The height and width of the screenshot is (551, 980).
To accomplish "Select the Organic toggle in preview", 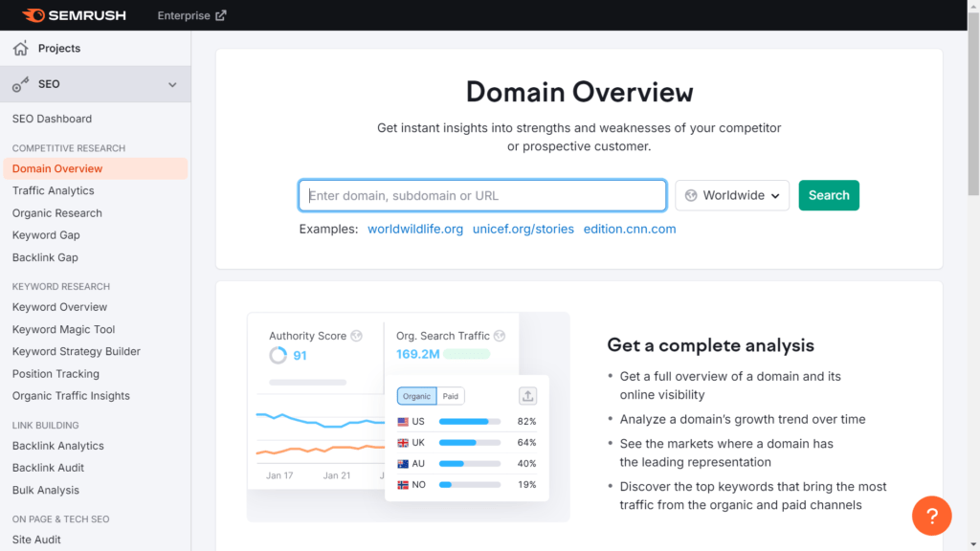I will [416, 396].
